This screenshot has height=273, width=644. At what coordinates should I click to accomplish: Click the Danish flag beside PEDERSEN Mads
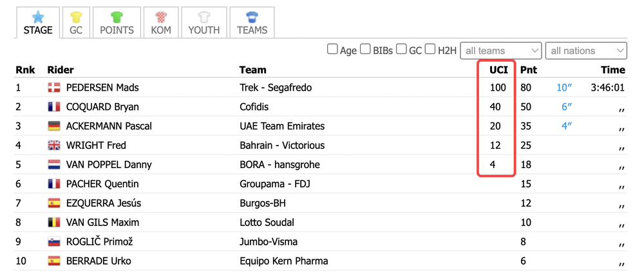[54, 88]
